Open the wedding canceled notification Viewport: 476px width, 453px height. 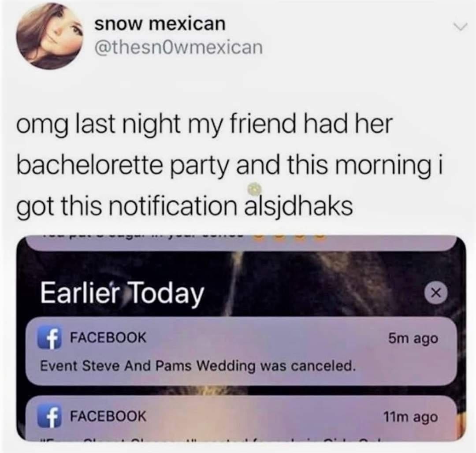pos(242,351)
